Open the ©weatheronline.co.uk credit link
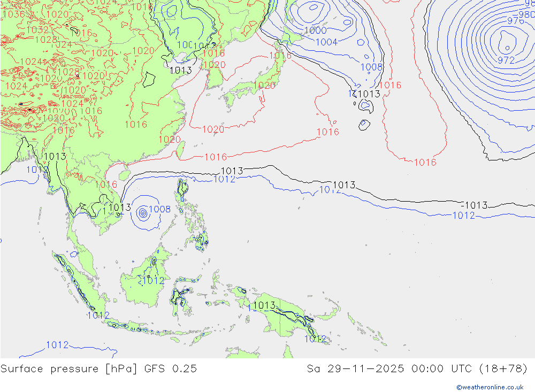The height and width of the screenshot is (392, 535). pyautogui.click(x=490, y=387)
